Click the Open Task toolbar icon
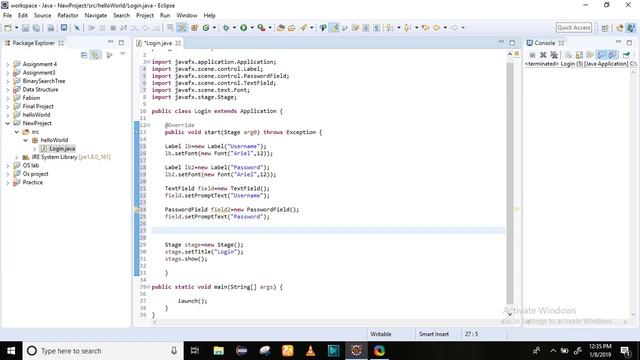 tap(291, 28)
